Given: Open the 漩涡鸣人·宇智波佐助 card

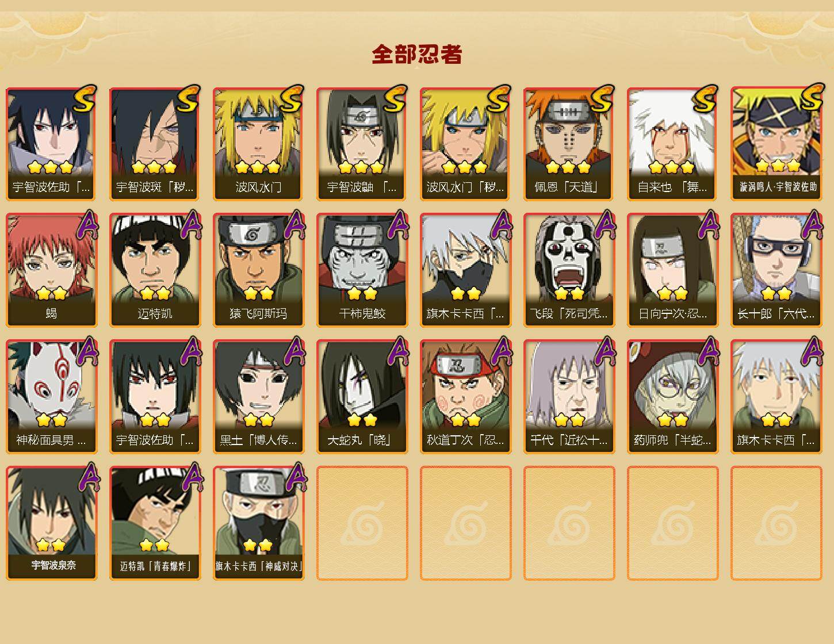Looking at the screenshot, I should click(x=776, y=144).
